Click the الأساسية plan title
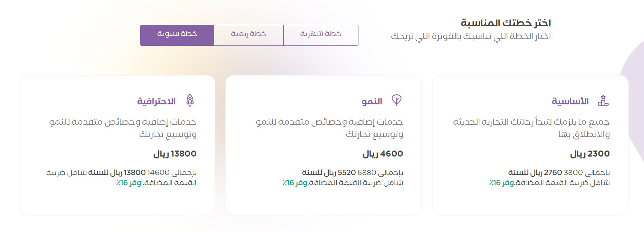644x232 pixels. pos(570,101)
